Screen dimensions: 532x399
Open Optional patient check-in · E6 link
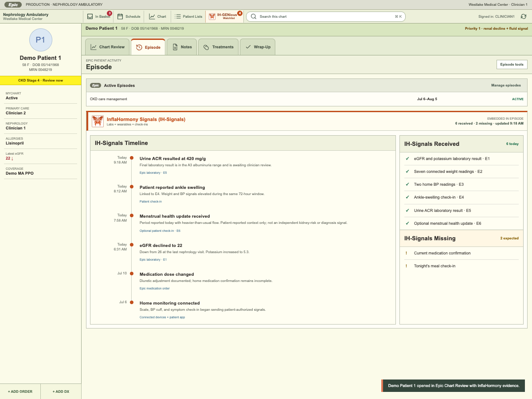(x=160, y=231)
